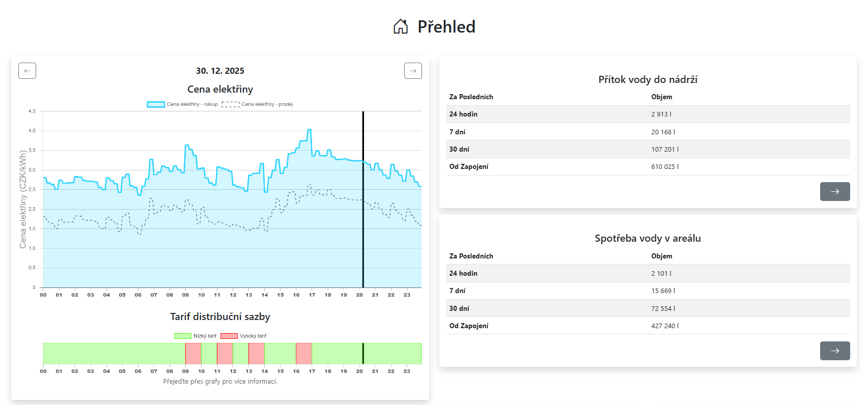Click the high tariff block at hour 09
This screenshot has height=405, width=868.
(x=193, y=354)
